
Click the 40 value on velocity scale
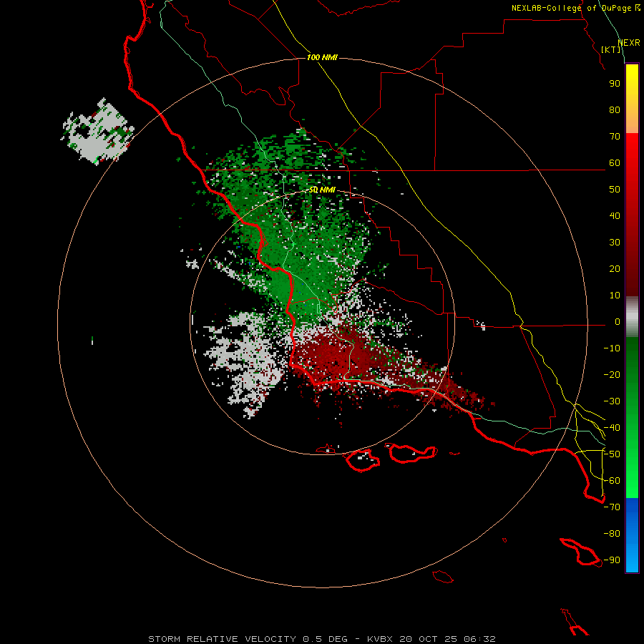[x=615, y=215]
